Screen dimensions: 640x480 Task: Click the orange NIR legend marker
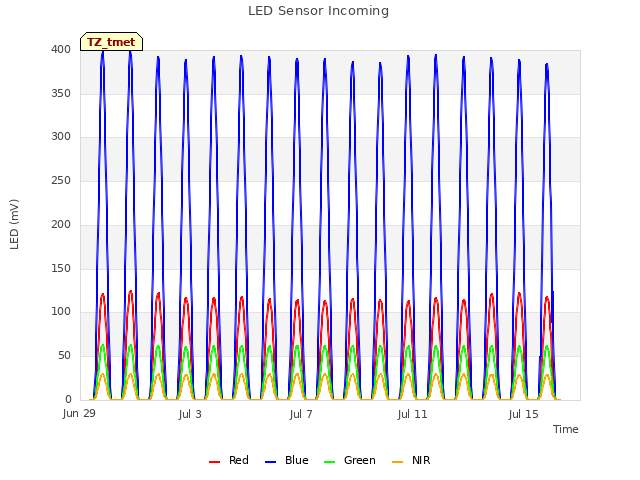click(x=397, y=462)
